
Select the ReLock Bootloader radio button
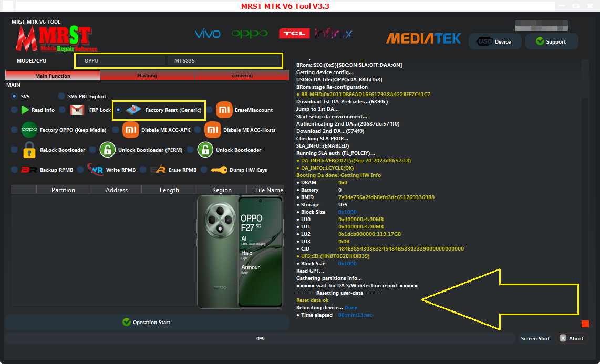tap(14, 150)
